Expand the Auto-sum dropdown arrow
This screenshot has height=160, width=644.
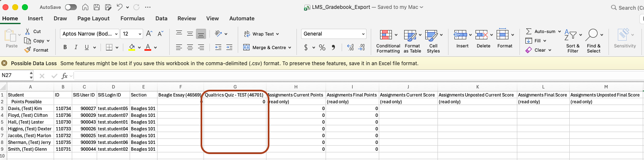(x=559, y=31)
